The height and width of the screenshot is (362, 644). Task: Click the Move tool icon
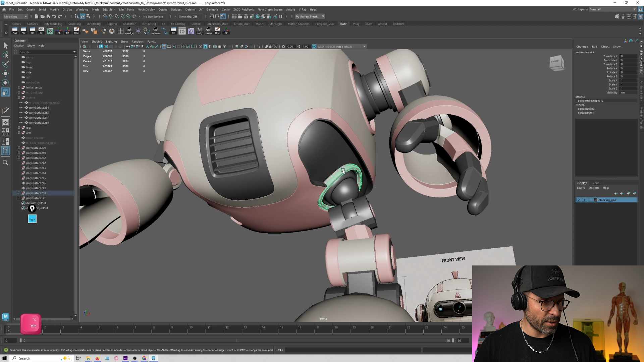point(6,73)
